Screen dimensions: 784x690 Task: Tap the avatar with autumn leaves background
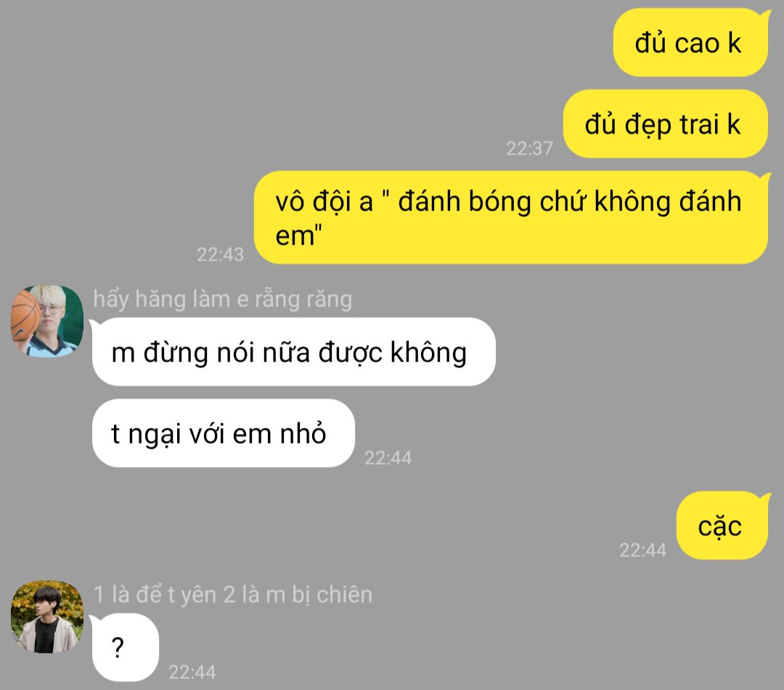pyautogui.click(x=47, y=617)
